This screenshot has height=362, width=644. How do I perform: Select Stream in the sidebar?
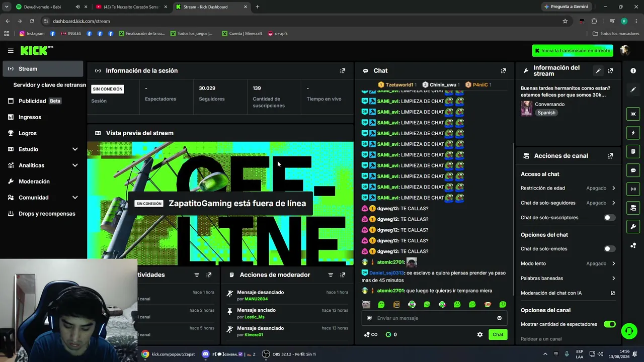pos(43,69)
